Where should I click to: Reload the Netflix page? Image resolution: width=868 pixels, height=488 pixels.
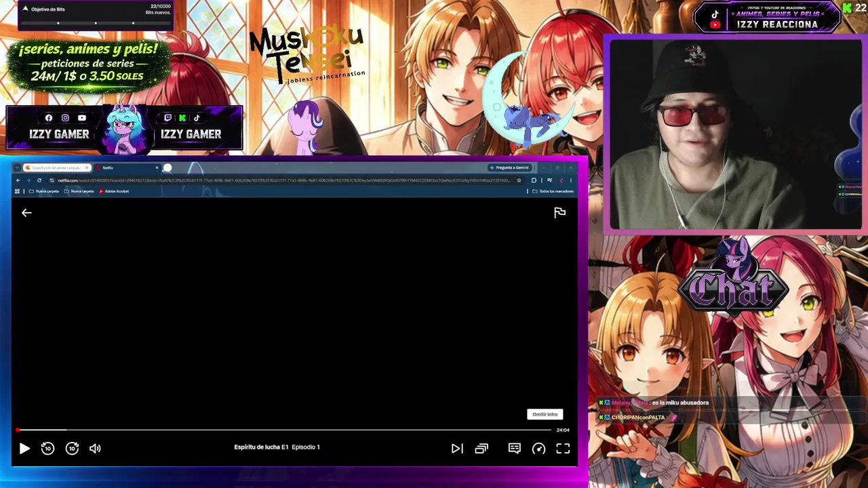39,180
